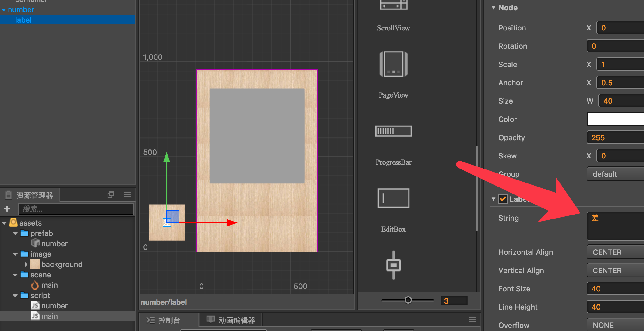Collapse the Node section triangle
This screenshot has width=644, height=331.
494,8
